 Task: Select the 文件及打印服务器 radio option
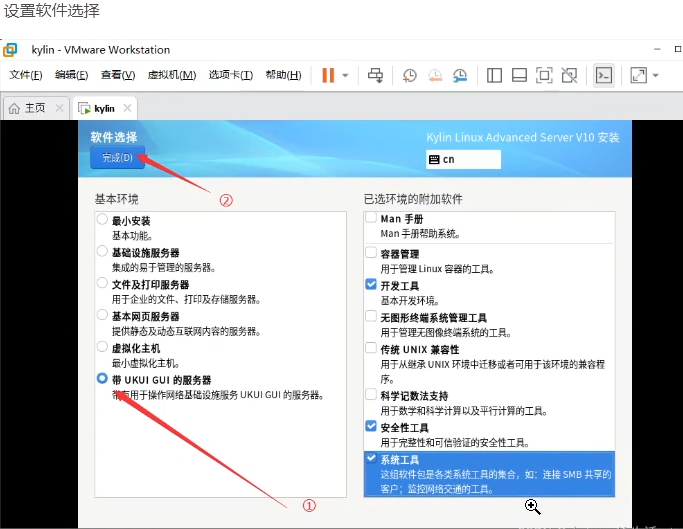point(102,283)
